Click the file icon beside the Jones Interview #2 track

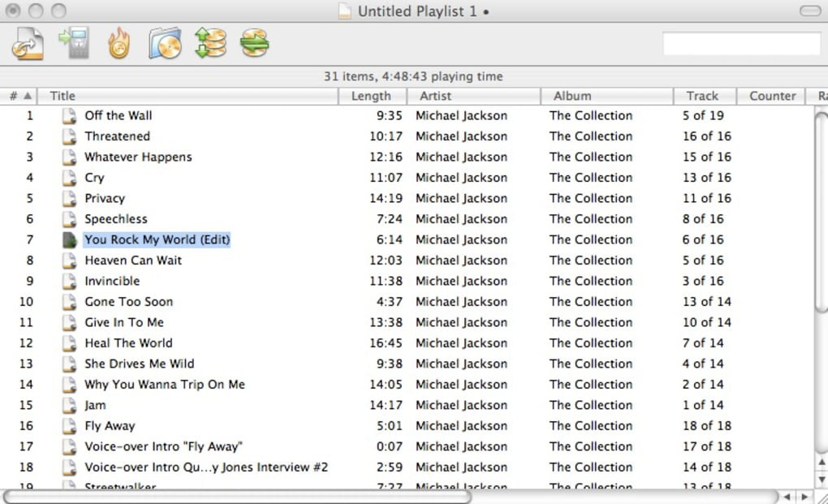point(69,467)
